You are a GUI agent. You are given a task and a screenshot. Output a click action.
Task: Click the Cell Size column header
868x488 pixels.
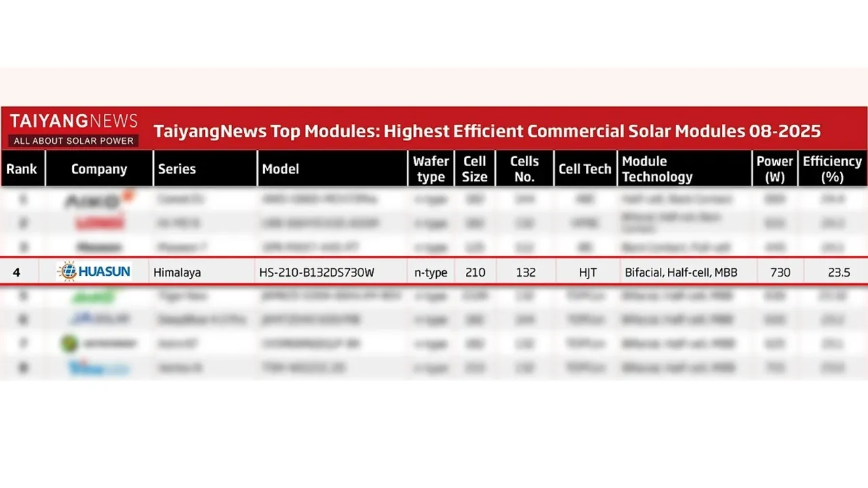click(x=475, y=169)
